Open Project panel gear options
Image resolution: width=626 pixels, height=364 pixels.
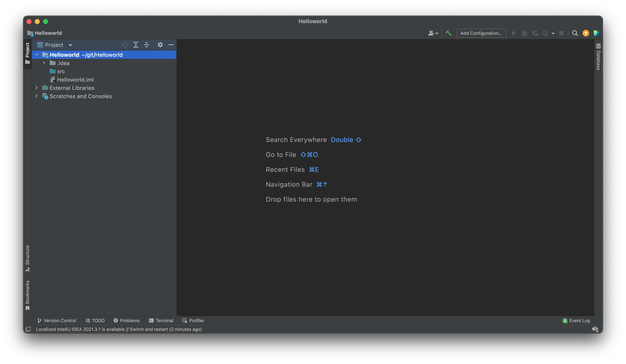pos(160,45)
